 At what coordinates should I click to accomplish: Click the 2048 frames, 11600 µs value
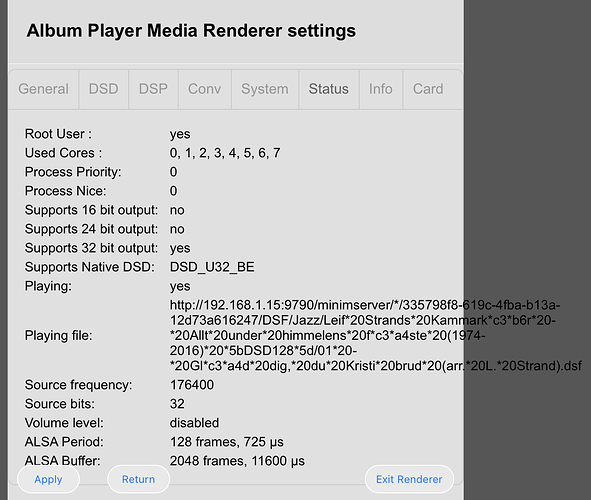coord(237,461)
